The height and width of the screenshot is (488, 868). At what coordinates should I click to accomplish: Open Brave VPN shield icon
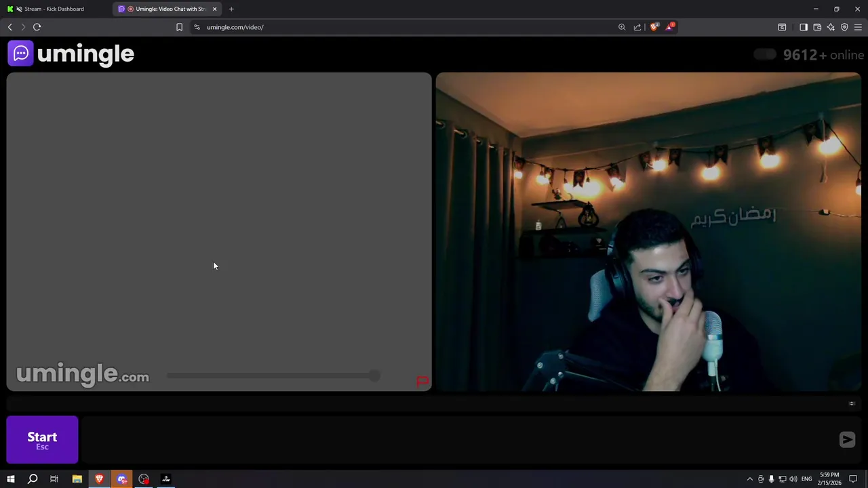pyautogui.click(x=844, y=27)
